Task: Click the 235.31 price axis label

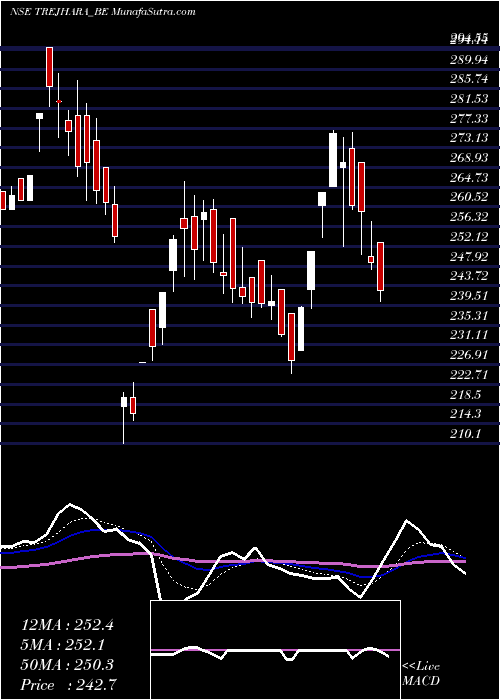Action: tap(468, 316)
